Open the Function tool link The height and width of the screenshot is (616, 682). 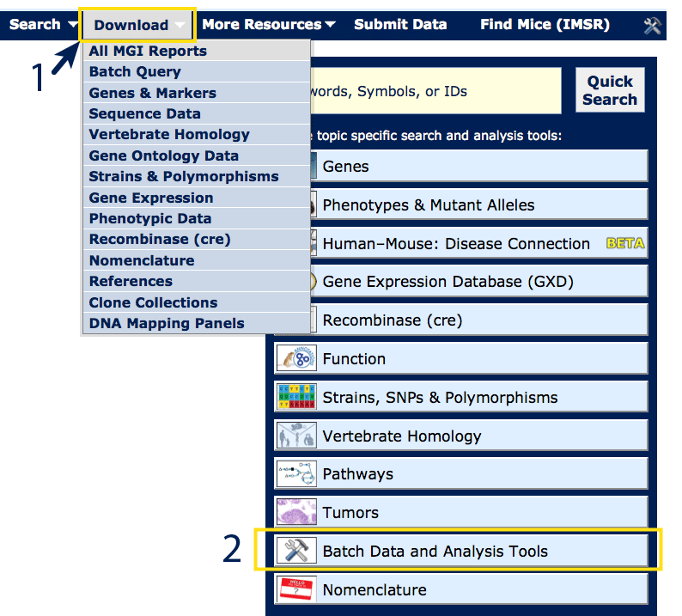[461, 358]
